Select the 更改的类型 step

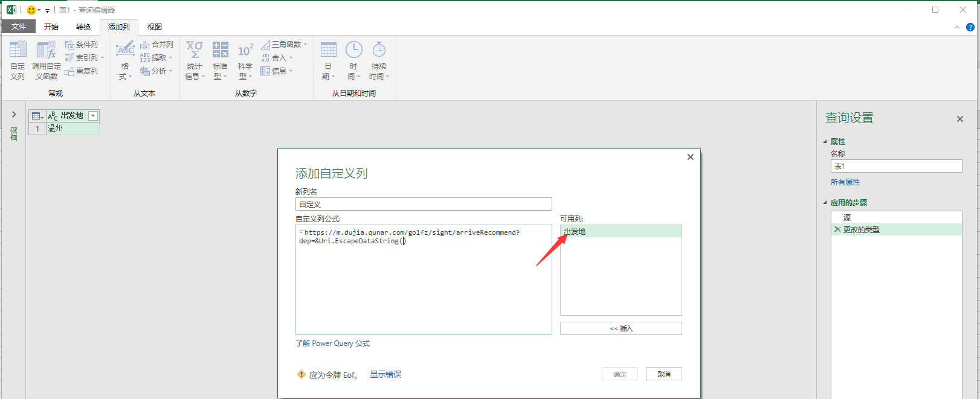coord(897,229)
